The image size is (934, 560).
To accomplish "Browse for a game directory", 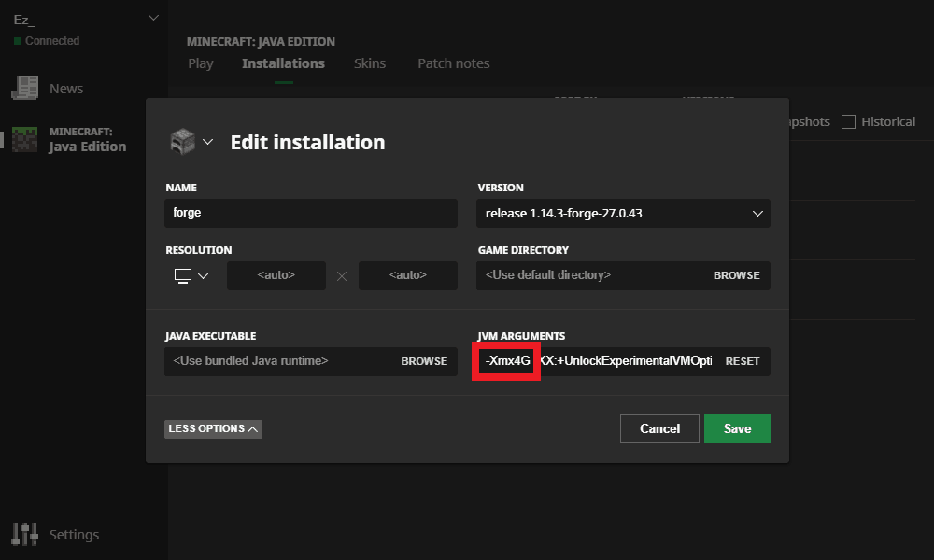I will pyautogui.click(x=736, y=275).
